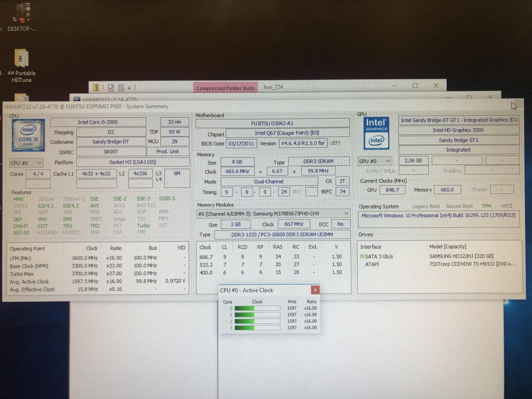Click the GPU clock 848.7 value

coord(392,190)
